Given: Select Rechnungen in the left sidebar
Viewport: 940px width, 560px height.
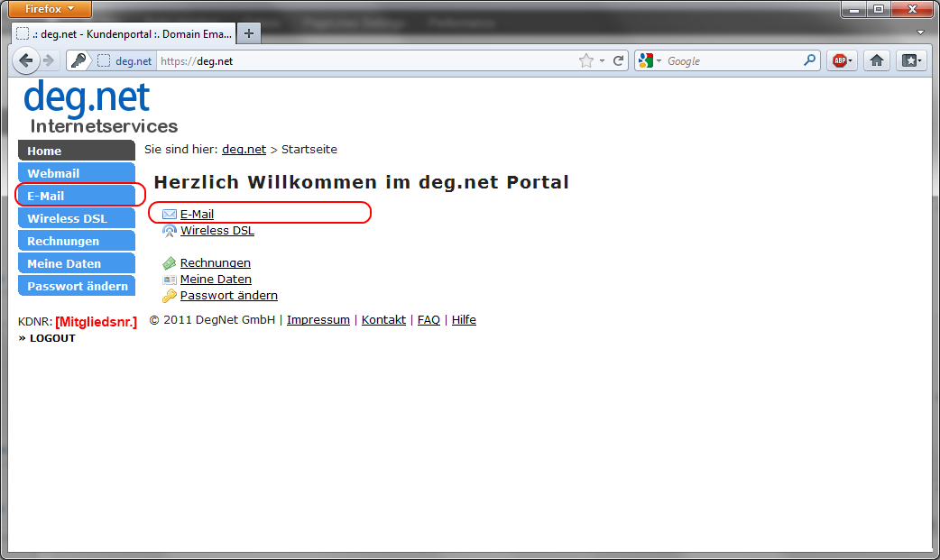Looking at the screenshot, I should pos(76,241).
